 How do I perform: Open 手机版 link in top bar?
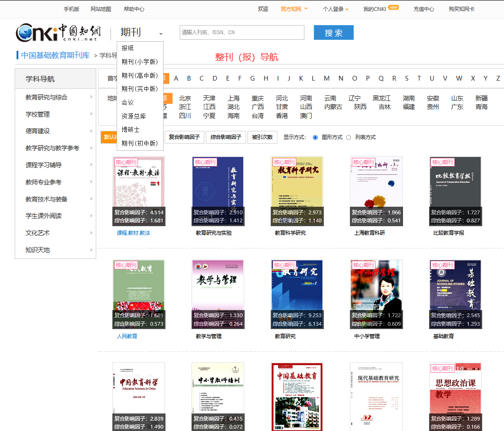pos(72,9)
